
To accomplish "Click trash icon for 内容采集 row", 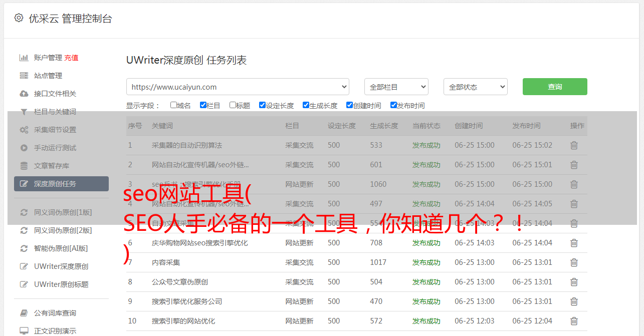I will [574, 262].
